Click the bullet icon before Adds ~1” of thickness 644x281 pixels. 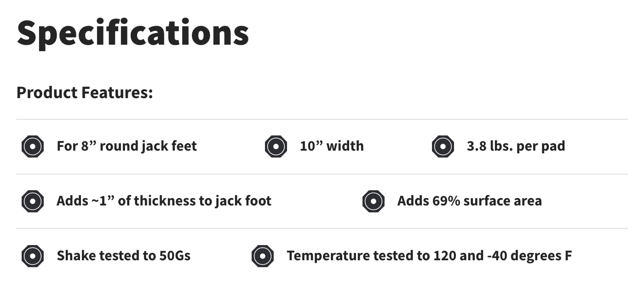pos(33,201)
